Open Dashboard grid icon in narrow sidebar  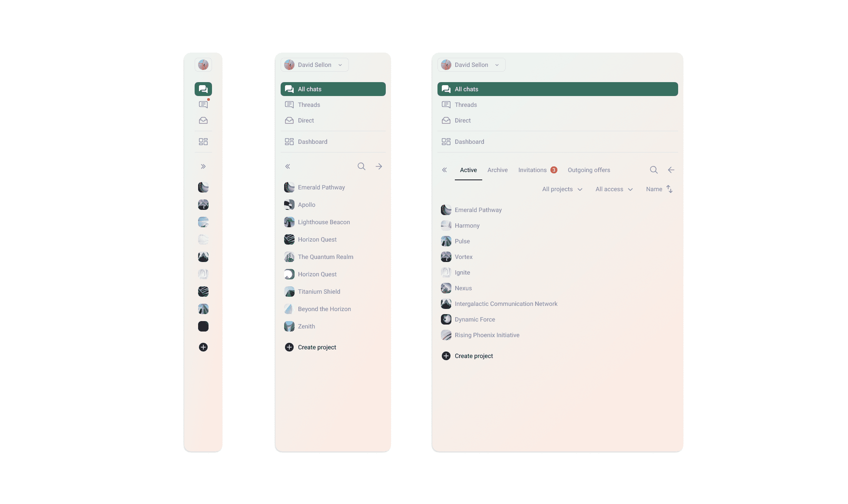click(x=203, y=142)
